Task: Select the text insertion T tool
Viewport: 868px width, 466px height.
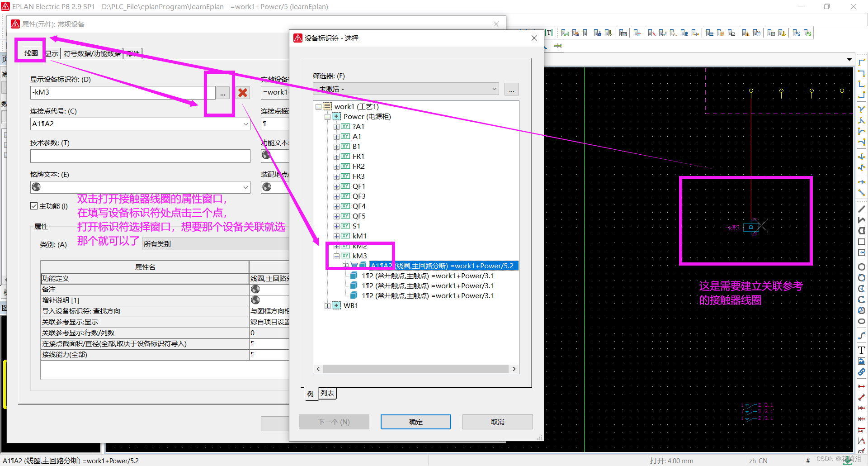Action: pos(862,350)
